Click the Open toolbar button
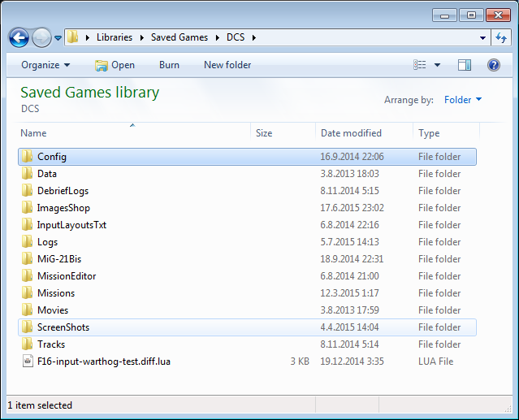Screen dimensions: 519x420 [115, 65]
